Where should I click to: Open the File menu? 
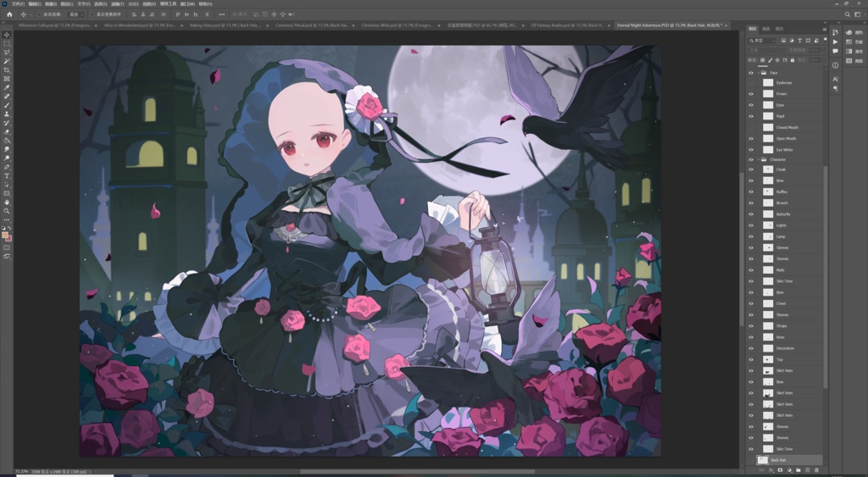[x=19, y=4]
